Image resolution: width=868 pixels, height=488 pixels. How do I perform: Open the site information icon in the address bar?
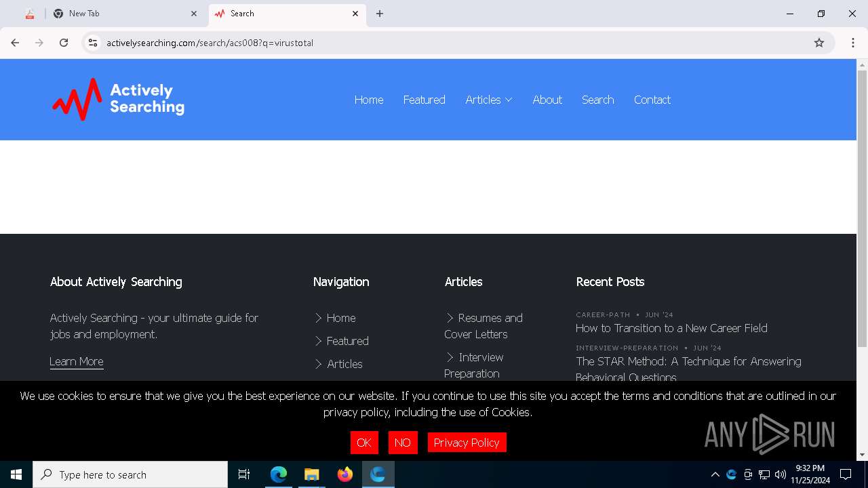pos(93,43)
